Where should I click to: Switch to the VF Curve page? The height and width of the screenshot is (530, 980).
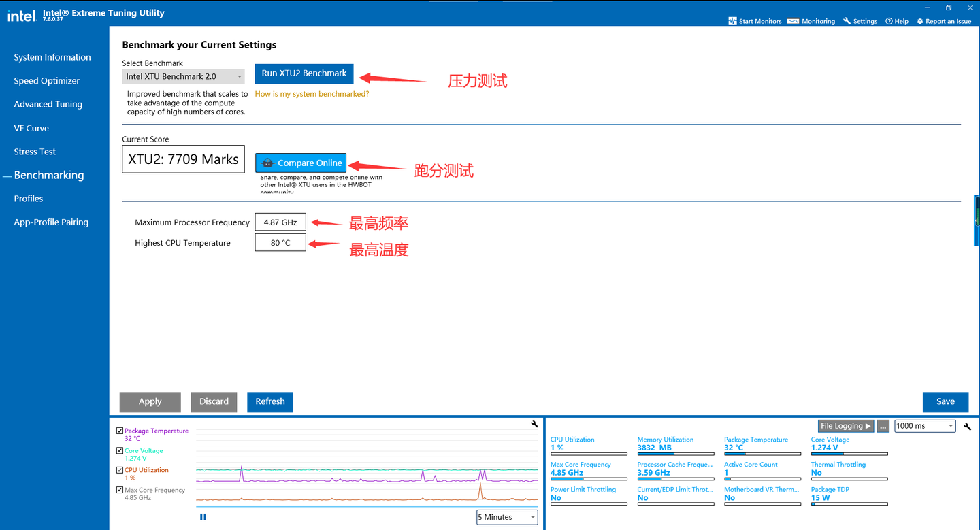tap(31, 128)
